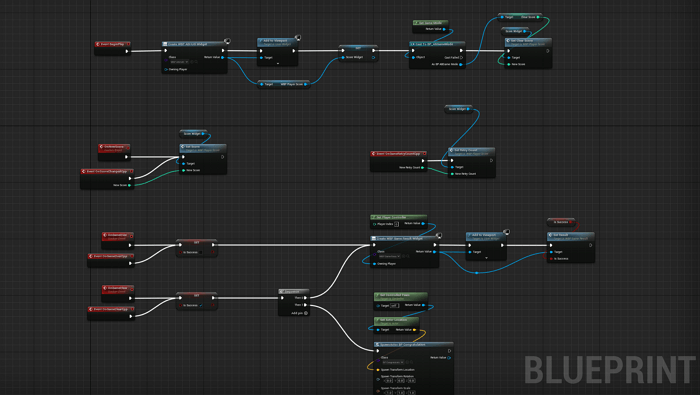Image resolution: width=700 pixels, height=395 pixels.
Task: Click Add pin on the Sequence node
Action: pyautogui.click(x=300, y=313)
